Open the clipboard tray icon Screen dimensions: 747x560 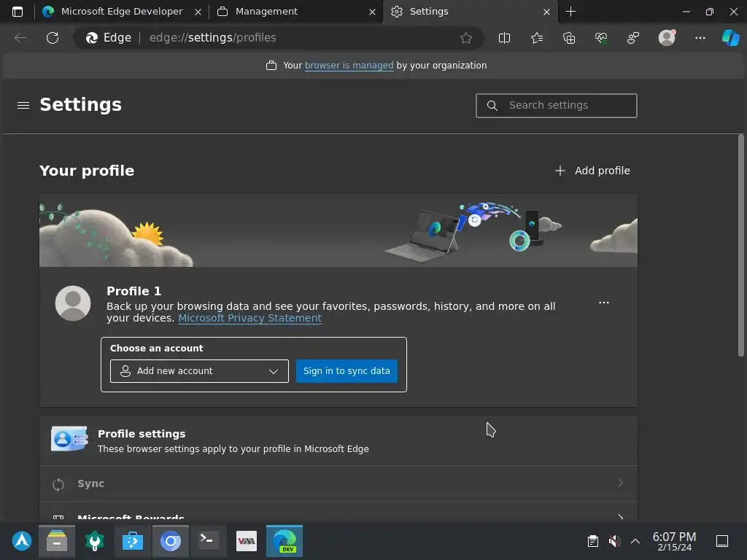click(592, 541)
